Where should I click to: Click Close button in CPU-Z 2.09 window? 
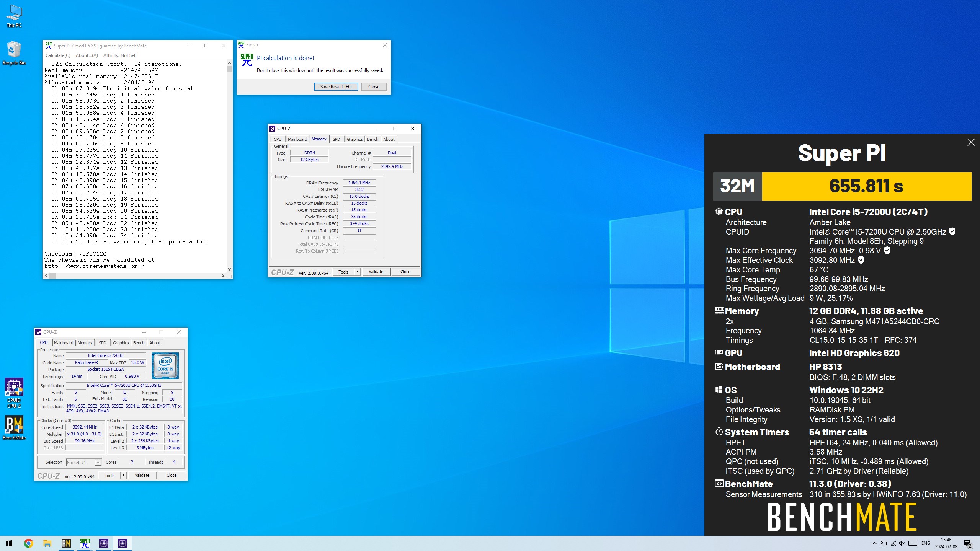tap(171, 475)
